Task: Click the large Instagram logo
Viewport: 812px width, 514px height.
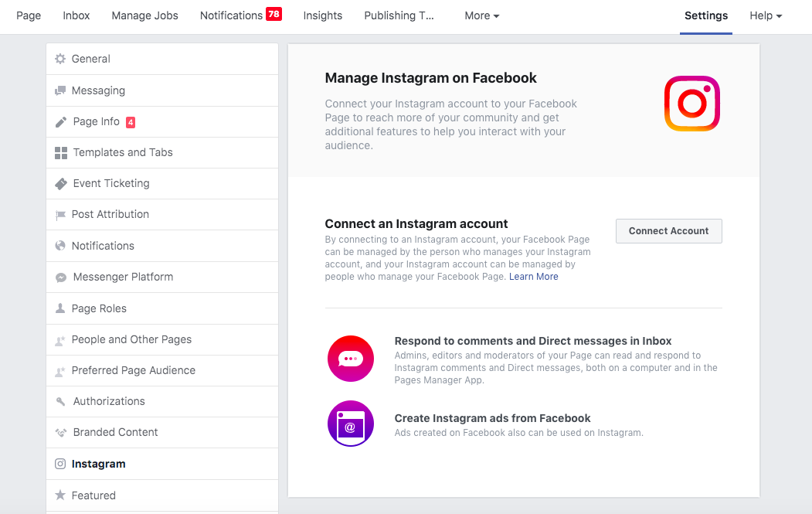Action: [x=691, y=104]
